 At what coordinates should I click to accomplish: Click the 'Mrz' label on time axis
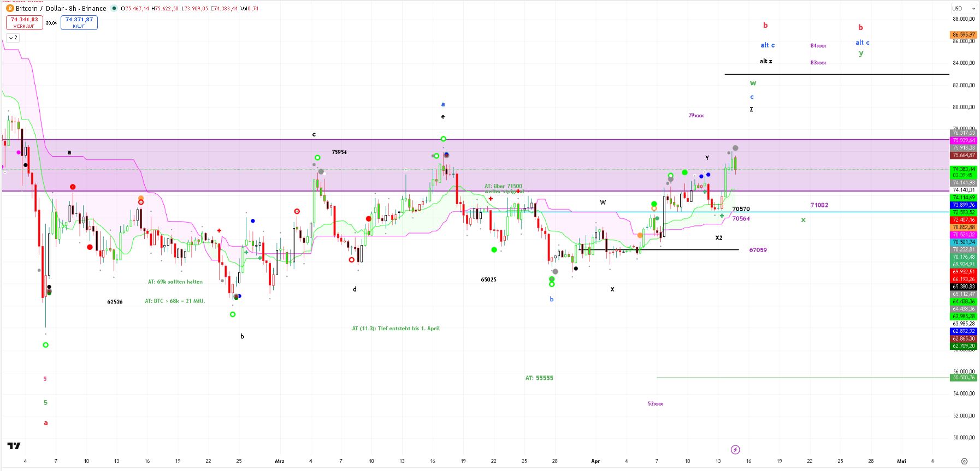(x=280, y=461)
